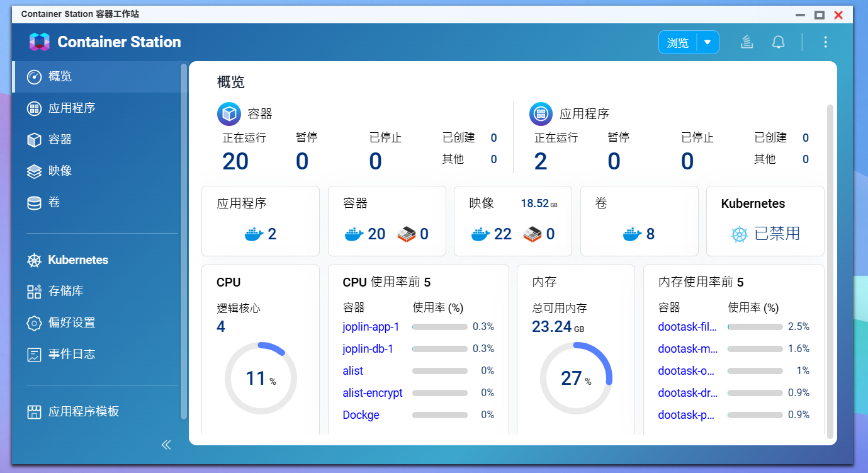868x473 pixels.
Task: Click the 应用程序模板 icon in sidebar
Action: [x=34, y=412]
